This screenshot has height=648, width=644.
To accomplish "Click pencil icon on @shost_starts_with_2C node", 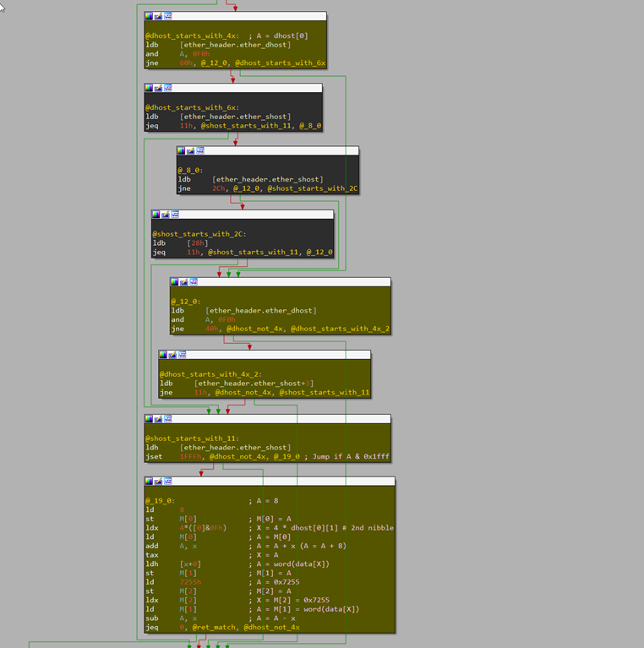I will pos(166,214).
